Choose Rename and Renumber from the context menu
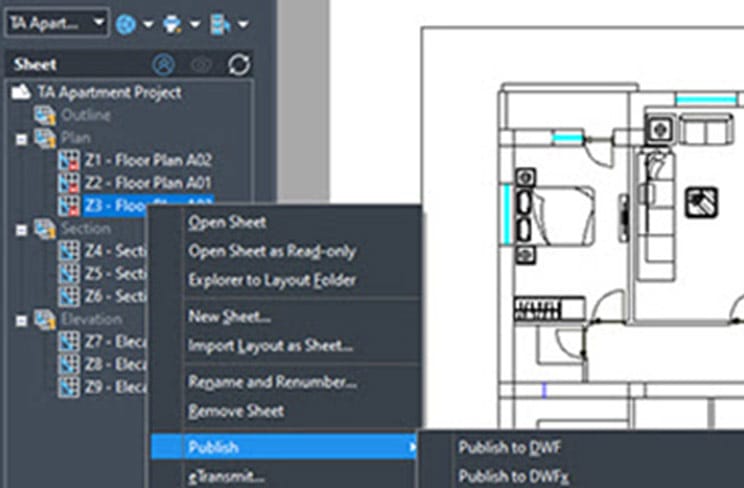The width and height of the screenshot is (744, 488). coord(273,381)
